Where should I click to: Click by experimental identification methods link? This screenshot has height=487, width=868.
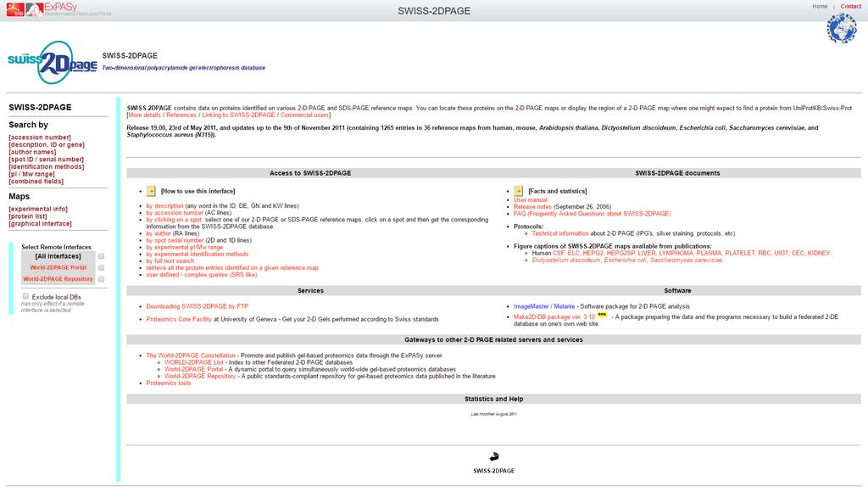point(198,255)
